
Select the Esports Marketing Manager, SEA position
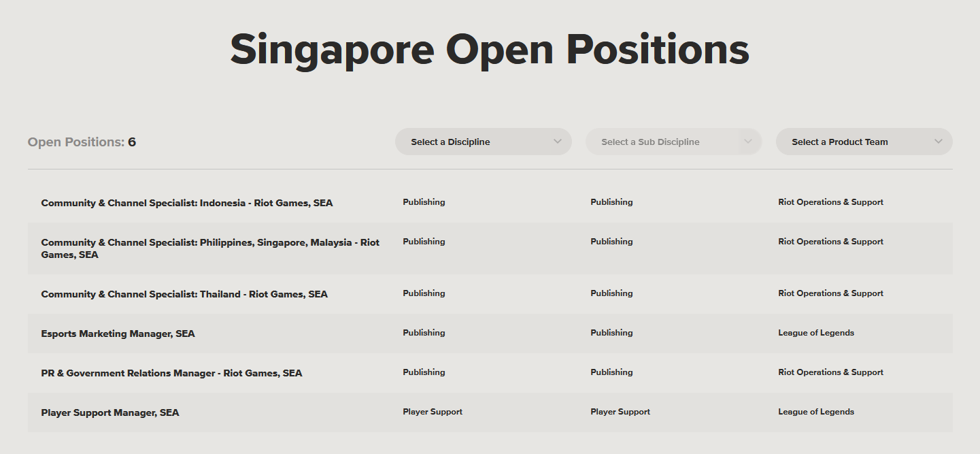point(118,334)
